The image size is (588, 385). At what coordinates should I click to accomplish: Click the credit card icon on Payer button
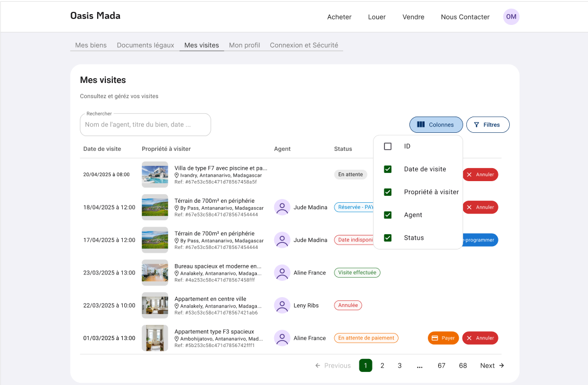coord(435,338)
